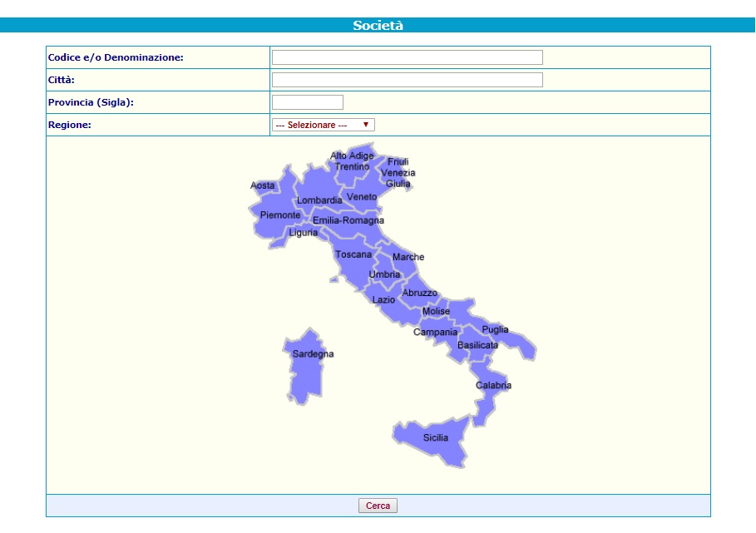Select Sicilia on the map
756x533 pixels.
(435, 438)
